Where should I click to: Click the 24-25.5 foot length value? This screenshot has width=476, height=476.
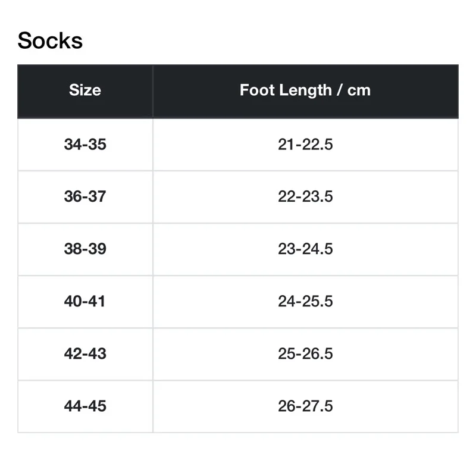pos(305,301)
